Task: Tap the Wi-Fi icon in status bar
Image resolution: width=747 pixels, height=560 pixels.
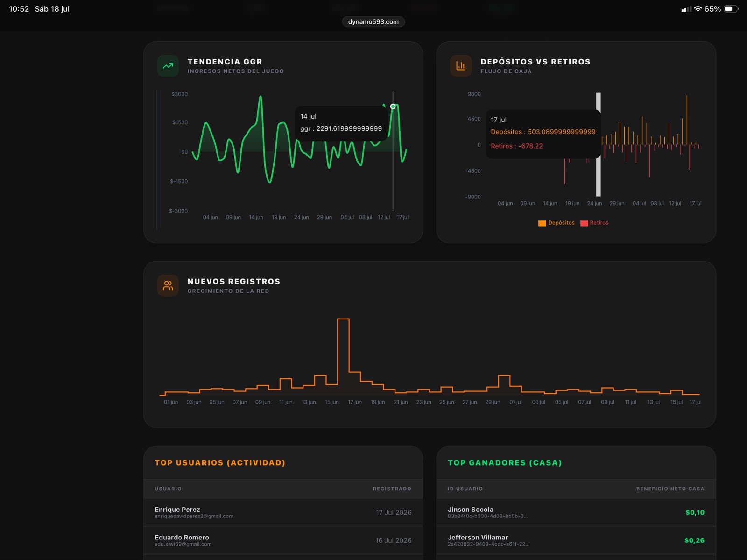Action: tap(698, 9)
